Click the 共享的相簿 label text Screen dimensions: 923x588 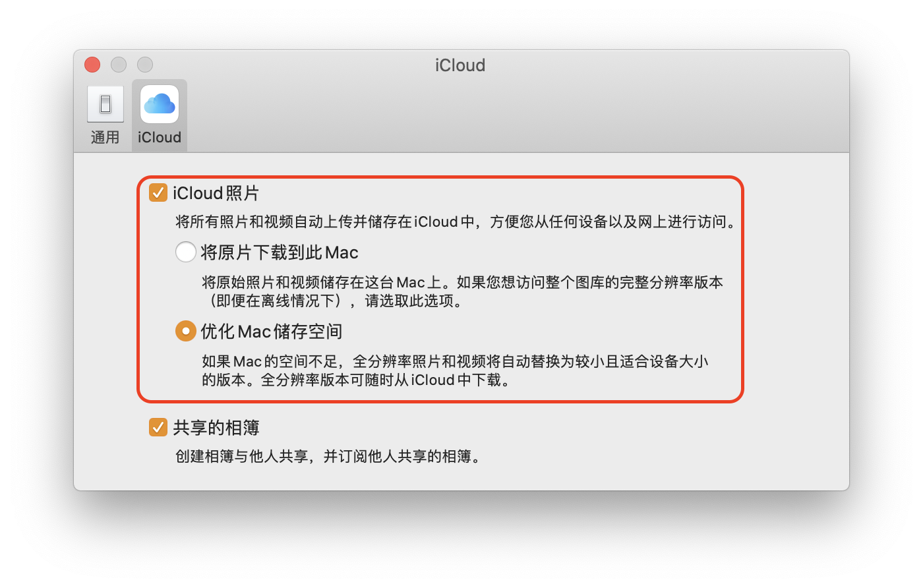click(216, 428)
